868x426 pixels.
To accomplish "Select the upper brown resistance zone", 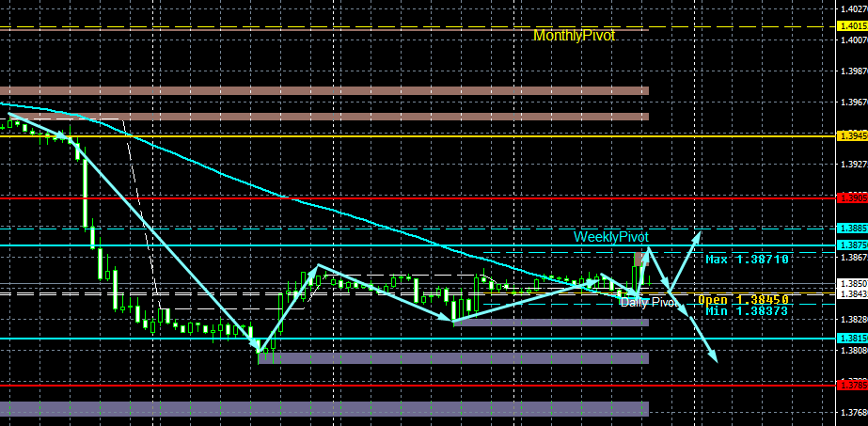I will 324,90.
